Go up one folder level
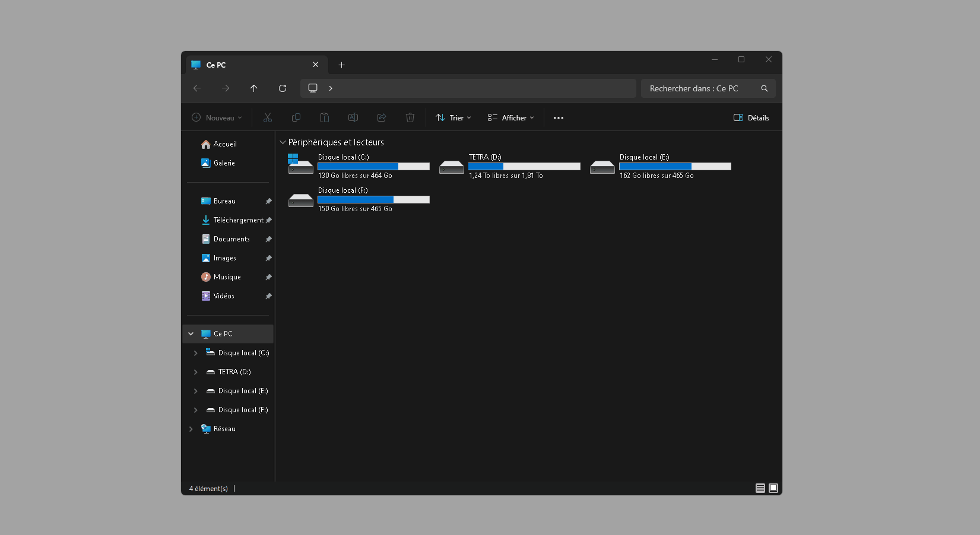The height and width of the screenshot is (535, 980). (x=254, y=88)
